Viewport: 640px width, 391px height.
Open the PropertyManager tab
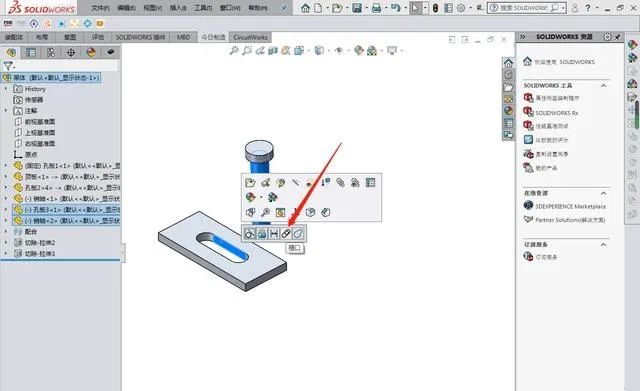[x=31, y=52]
